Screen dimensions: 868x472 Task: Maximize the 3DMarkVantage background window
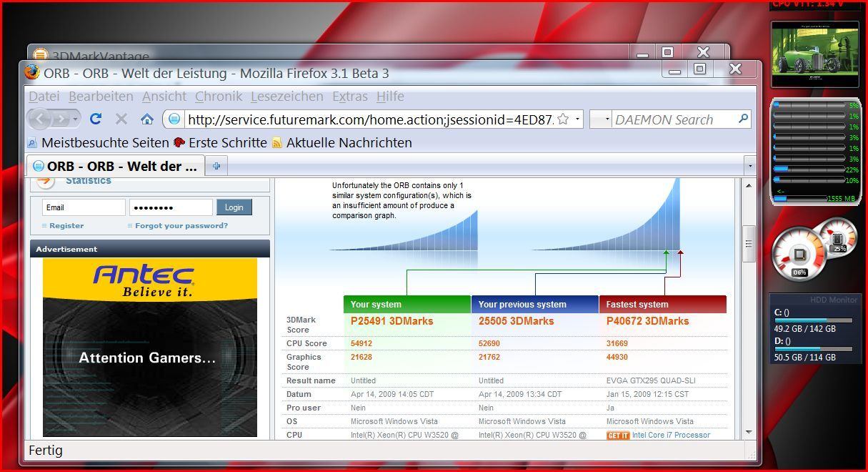667,51
